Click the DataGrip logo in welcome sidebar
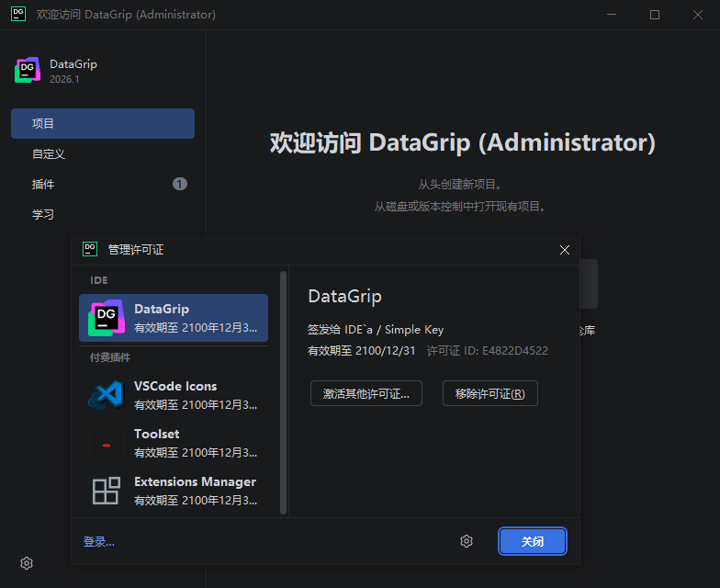The height and width of the screenshot is (588, 720). (28, 71)
